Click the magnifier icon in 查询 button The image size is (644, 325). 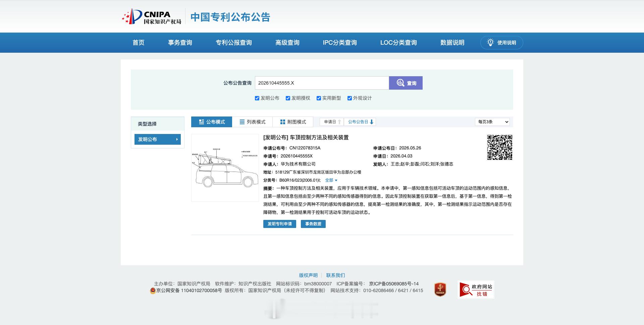tap(400, 83)
